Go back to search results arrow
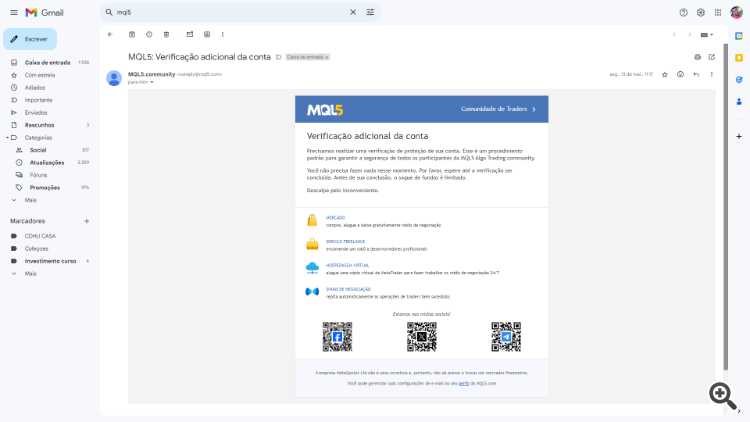 pyautogui.click(x=110, y=34)
